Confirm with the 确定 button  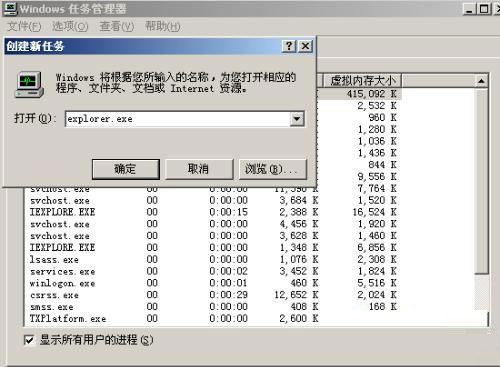click(x=126, y=169)
